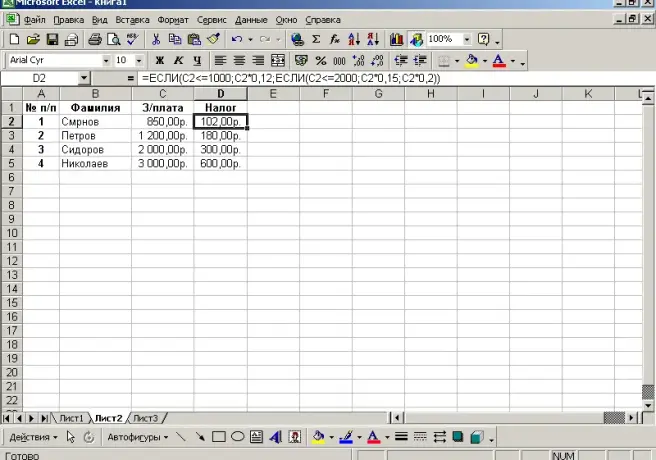Click the Save icon in toolbar
The width and height of the screenshot is (656, 460).
53,39
